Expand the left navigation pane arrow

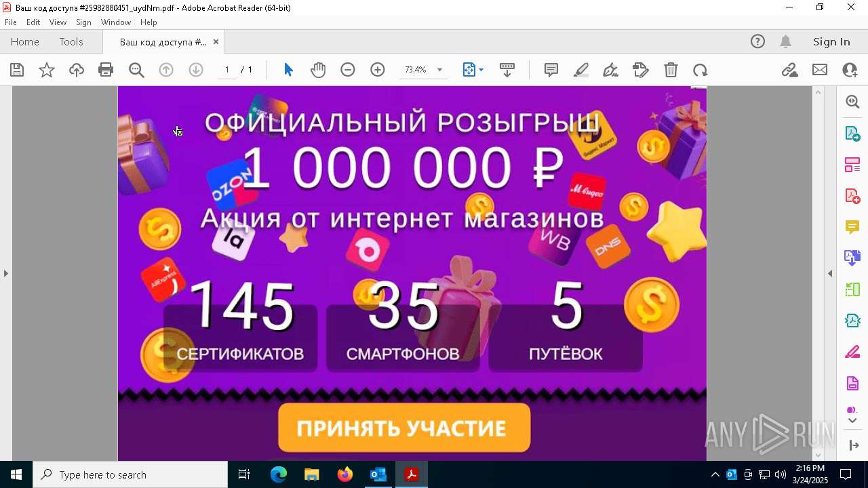point(5,274)
